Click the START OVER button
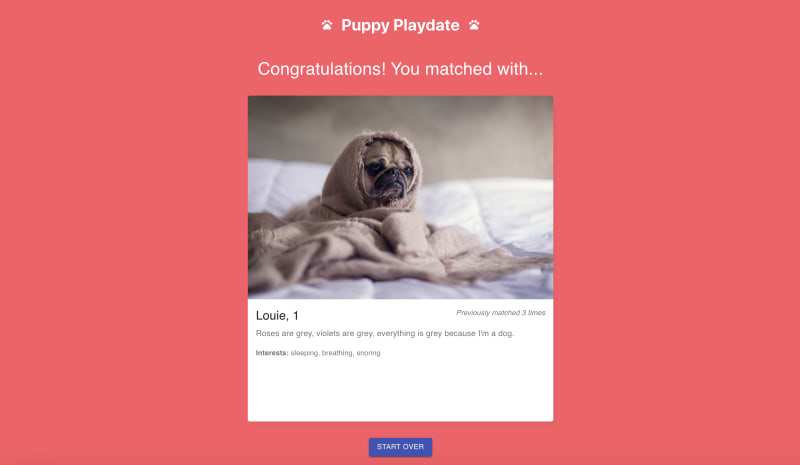 [x=400, y=447]
